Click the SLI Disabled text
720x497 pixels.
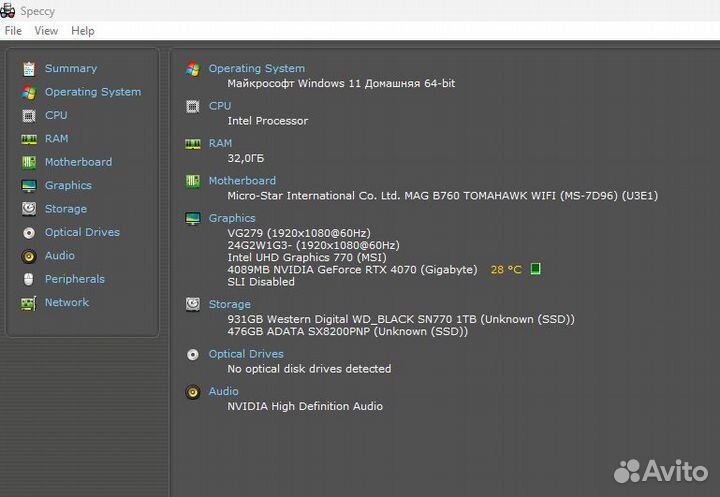click(261, 282)
